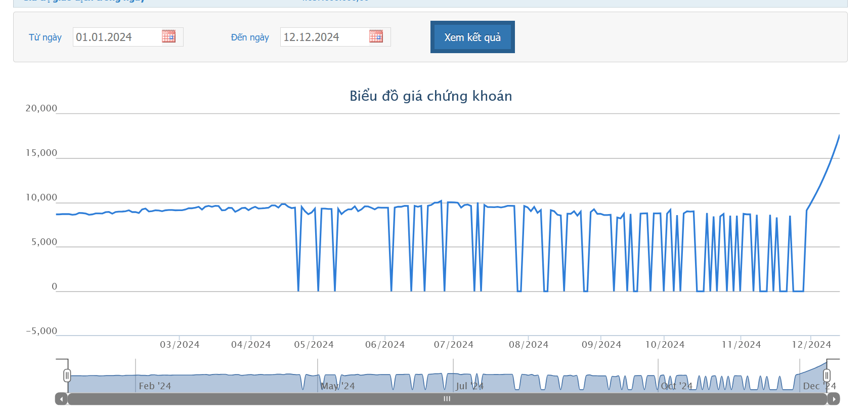Click the 12/2024 x-axis label
868x413 pixels.
pos(811,345)
